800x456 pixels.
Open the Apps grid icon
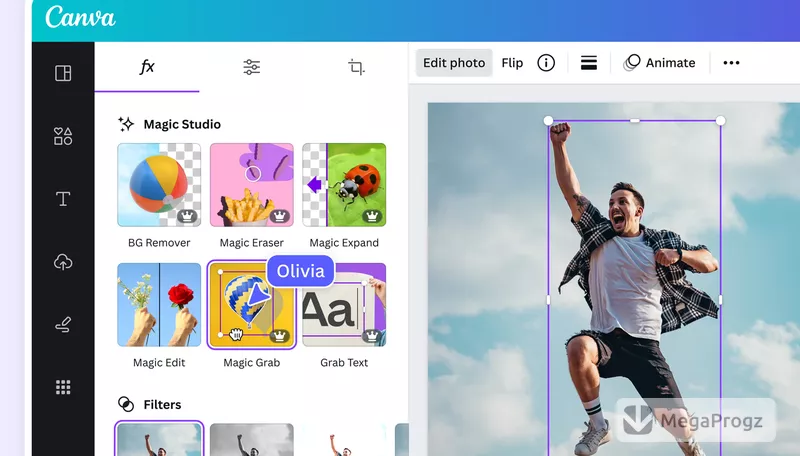coord(63,388)
